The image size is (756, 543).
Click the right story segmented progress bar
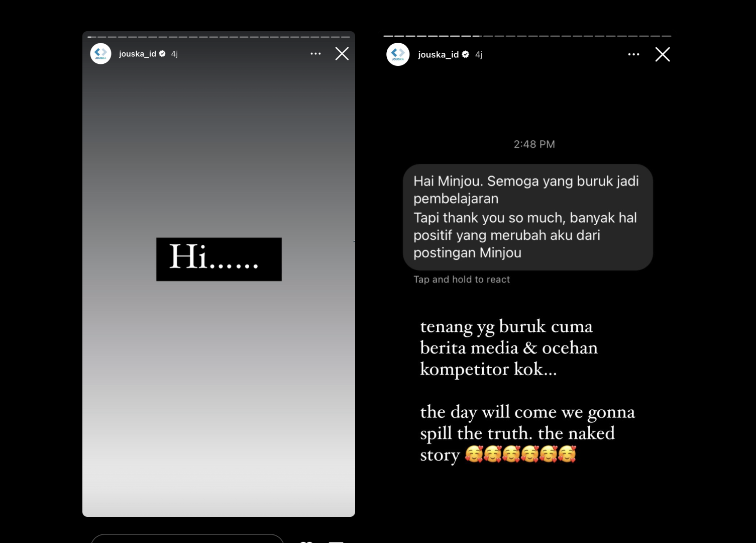(x=527, y=36)
